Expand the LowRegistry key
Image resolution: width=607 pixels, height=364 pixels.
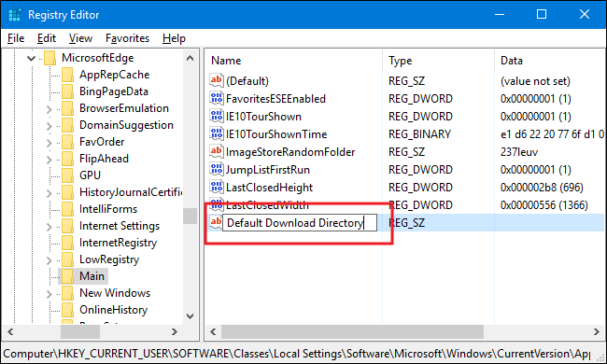pyautogui.click(x=49, y=260)
